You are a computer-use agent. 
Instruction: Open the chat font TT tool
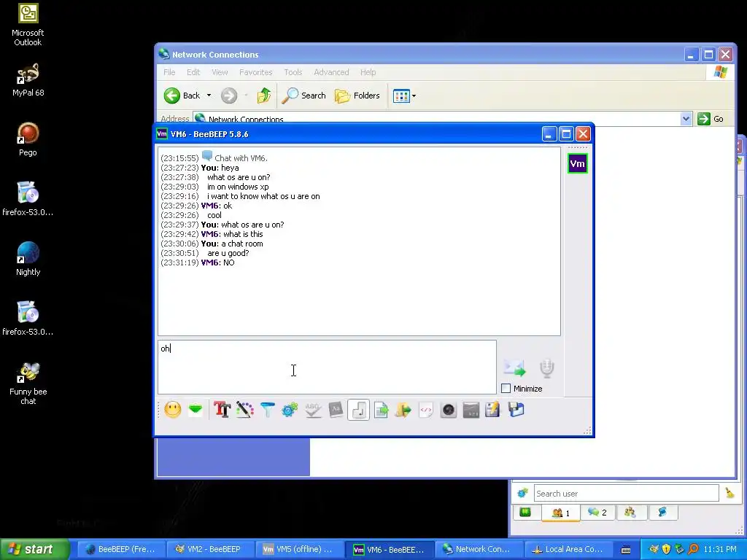click(x=222, y=410)
